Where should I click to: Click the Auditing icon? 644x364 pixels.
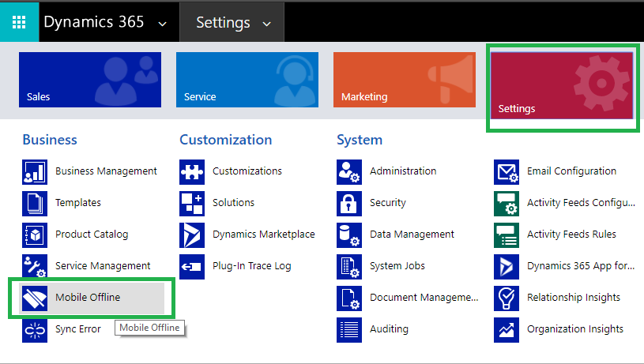click(x=349, y=330)
